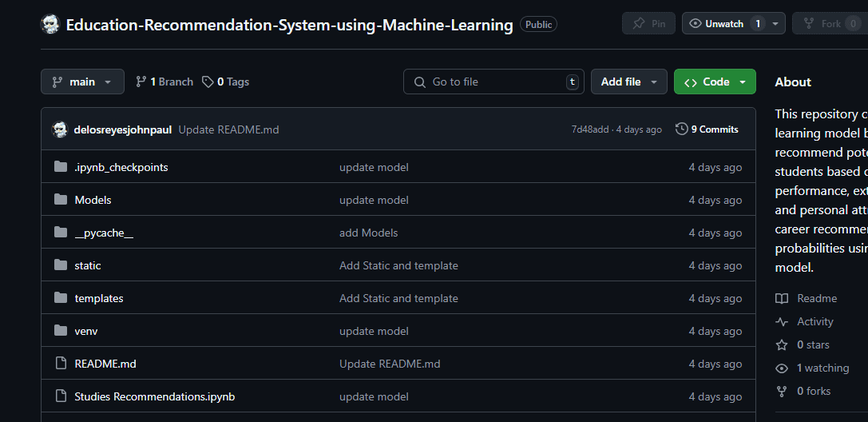This screenshot has width=868, height=422.
Task: Open the 0 stars link
Action: click(x=813, y=345)
